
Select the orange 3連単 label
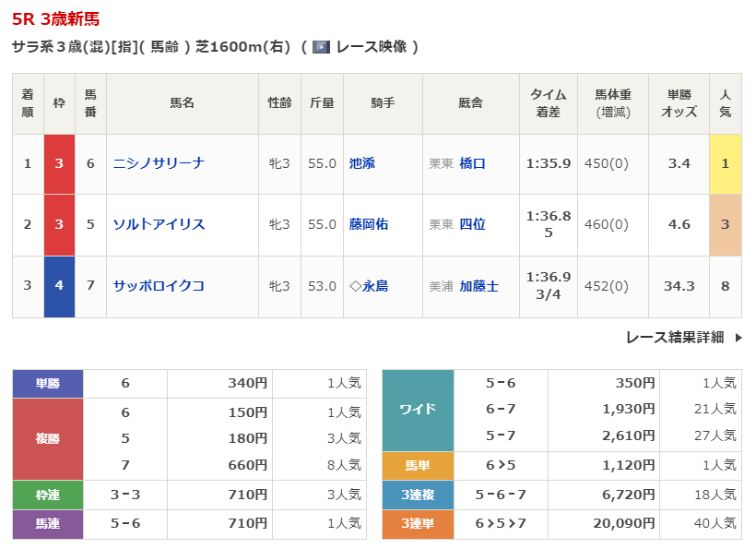click(x=418, y=524)
